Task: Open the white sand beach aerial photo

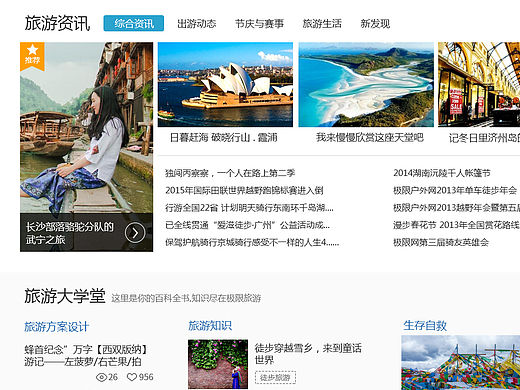Action: click(x=366, y=84)
